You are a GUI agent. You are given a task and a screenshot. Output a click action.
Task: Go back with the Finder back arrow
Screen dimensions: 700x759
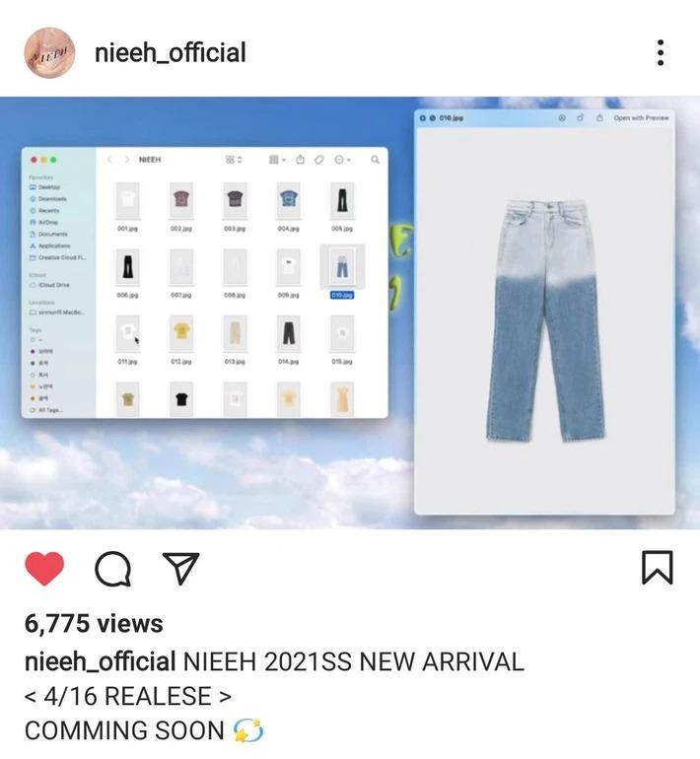coord(109,160)
